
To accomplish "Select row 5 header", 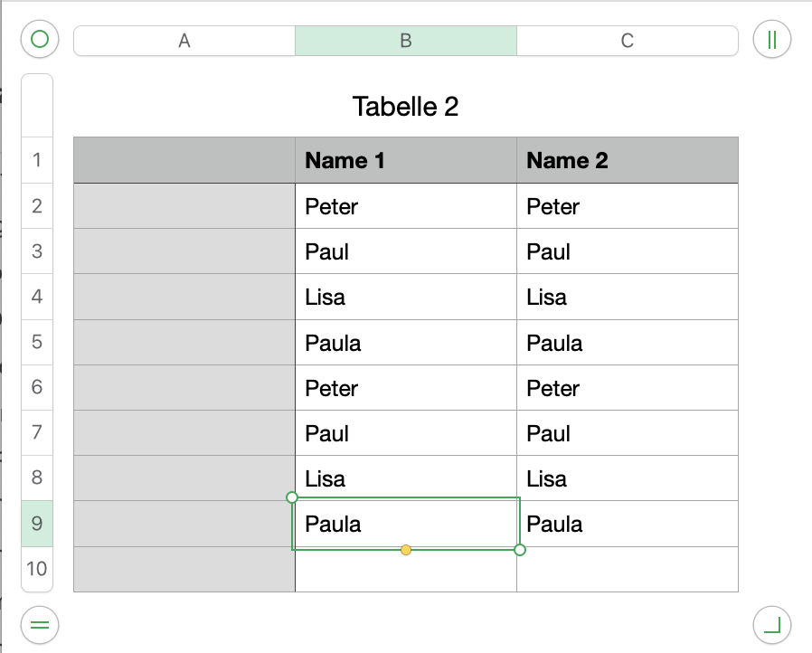I will [x=37, y=342].
